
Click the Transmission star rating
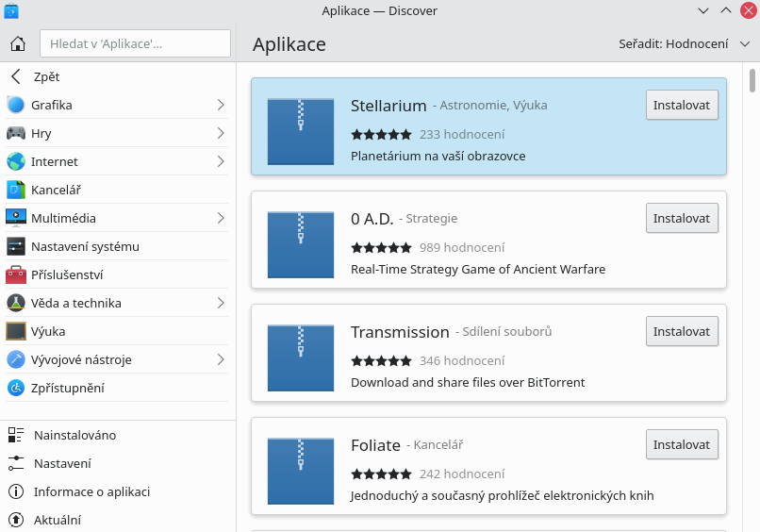click(x=382, y=361)
